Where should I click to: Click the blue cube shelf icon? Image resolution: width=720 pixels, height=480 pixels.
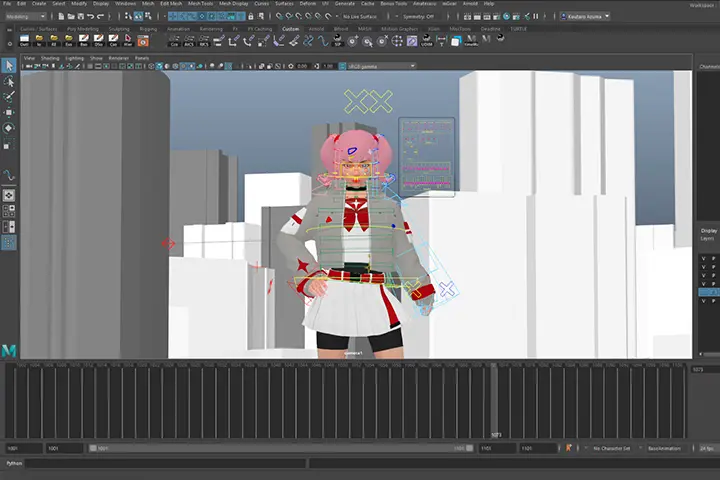click(456, 41)
